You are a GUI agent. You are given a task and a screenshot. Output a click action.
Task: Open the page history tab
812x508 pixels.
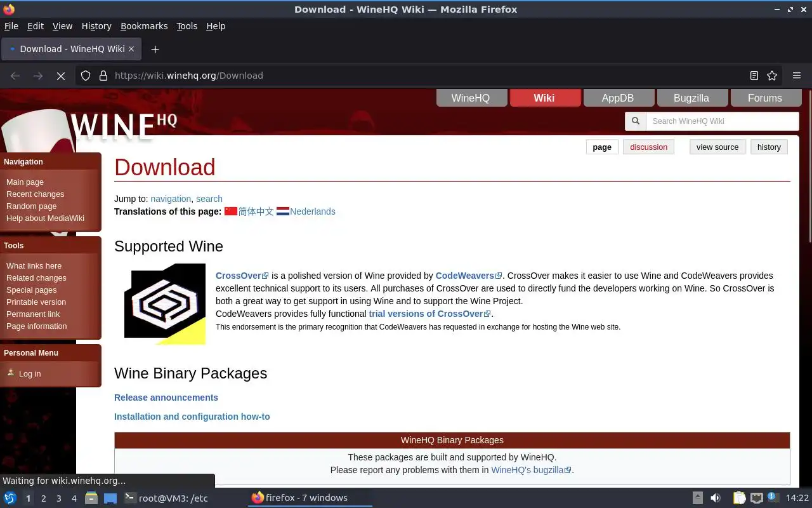(x=769, y=147)
